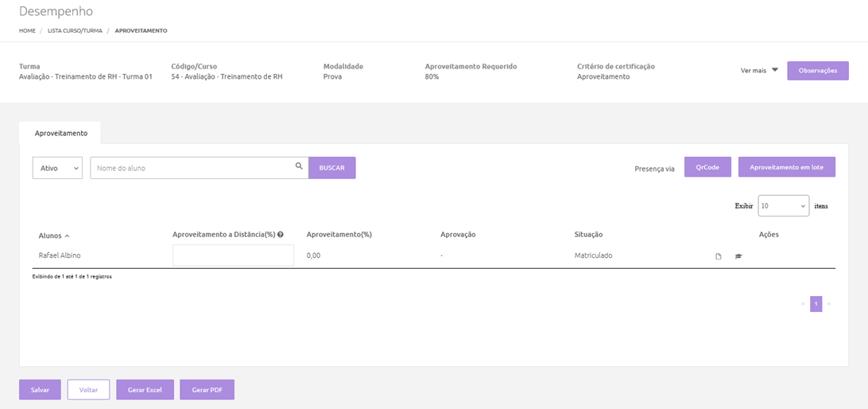
Task: Focus Rafael Albino's Aproveitamento a Distância input
Action: [x=233, y=255]
